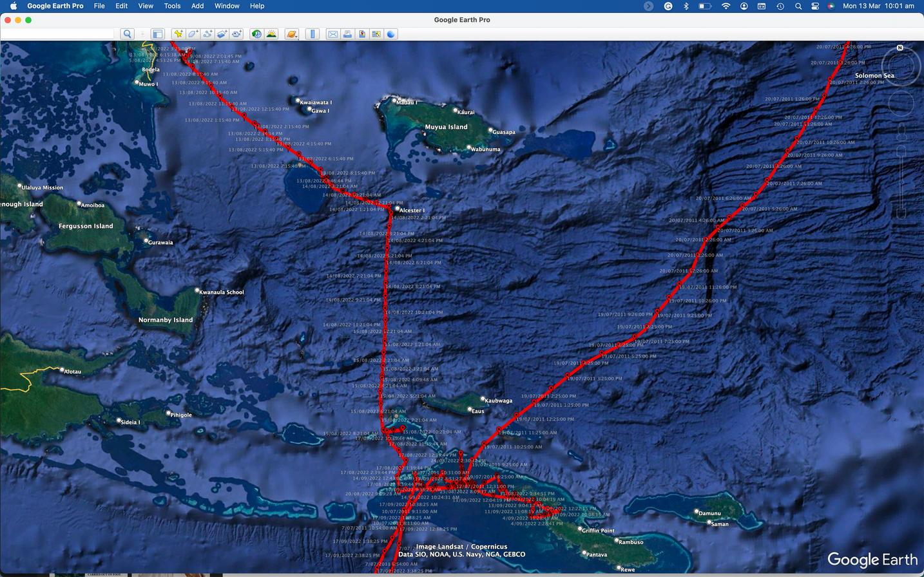This screenshot has width=924, height=577.
Task: Open the Wi-Fi status menu
Action: pos(726,6)
